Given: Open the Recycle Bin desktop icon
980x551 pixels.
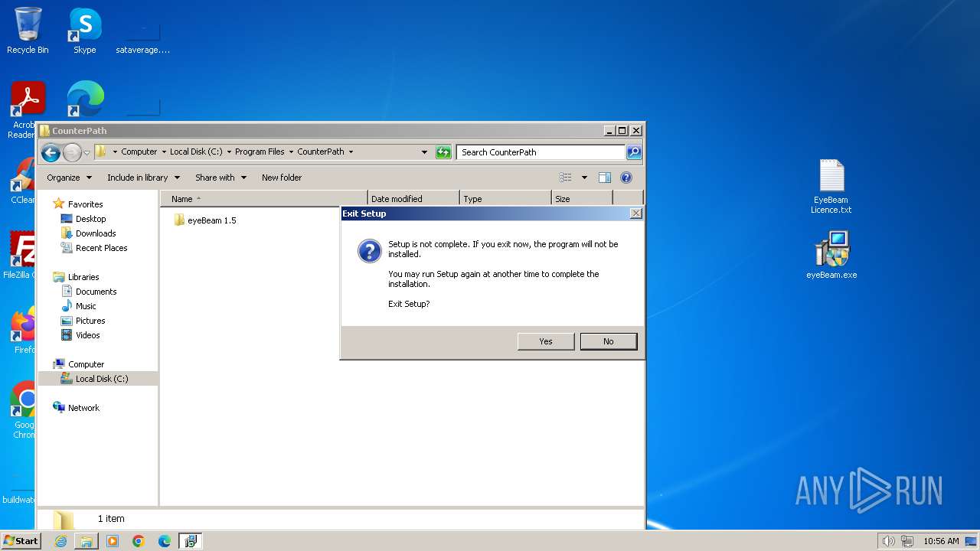Looking at the screenshot, I should [x=28, y=31].
